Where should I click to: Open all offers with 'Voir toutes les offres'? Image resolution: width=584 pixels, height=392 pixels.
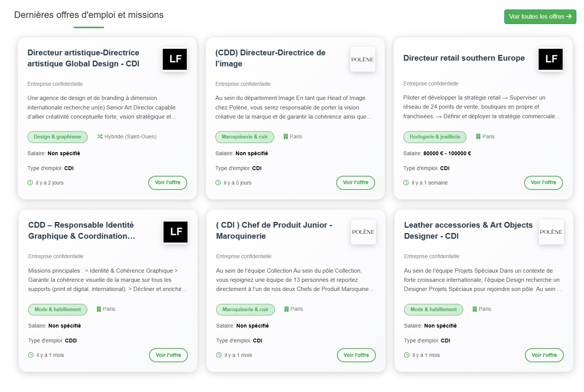540,17
